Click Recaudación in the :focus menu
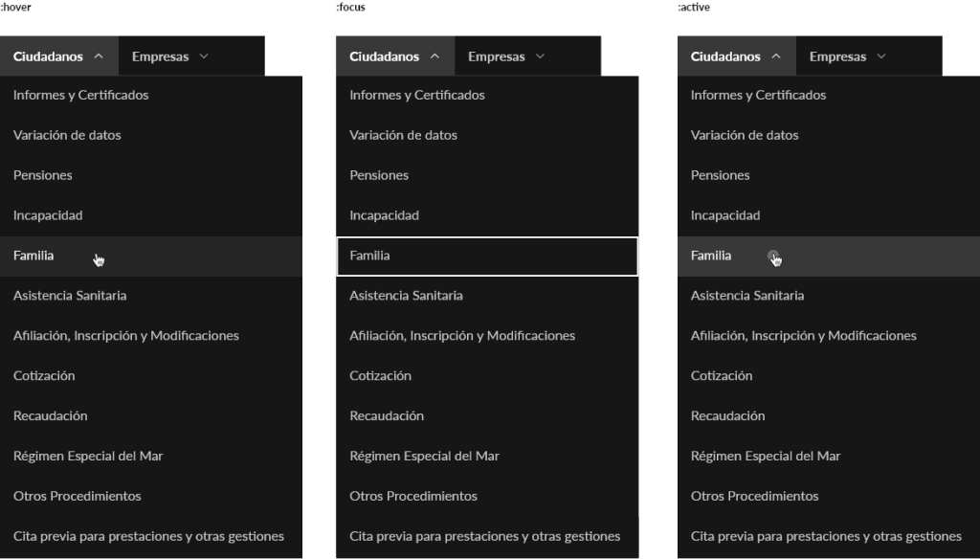Viewport: 980px width, 559px height. (x=387, y=416)
